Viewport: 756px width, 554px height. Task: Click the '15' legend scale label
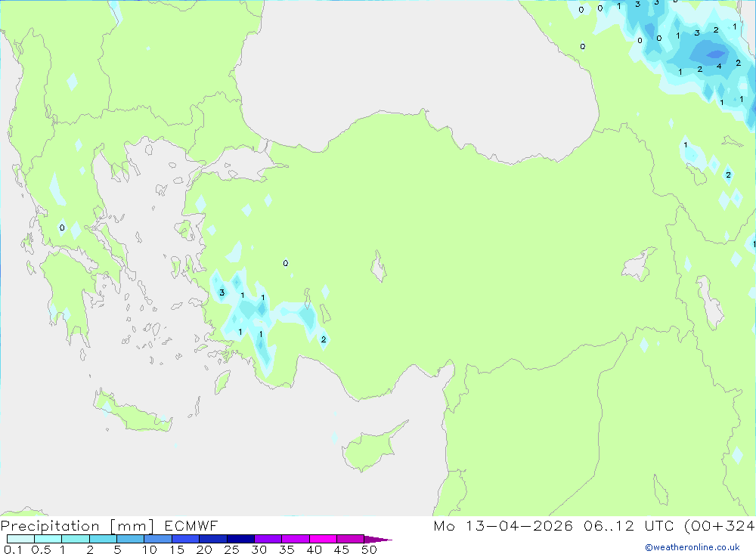pyautogui.click(x=177, y=549)
